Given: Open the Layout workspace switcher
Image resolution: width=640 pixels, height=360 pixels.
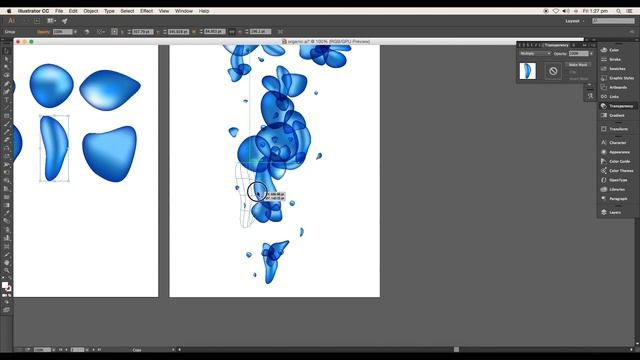Looking at the screenshot, I should click(575, 21).
